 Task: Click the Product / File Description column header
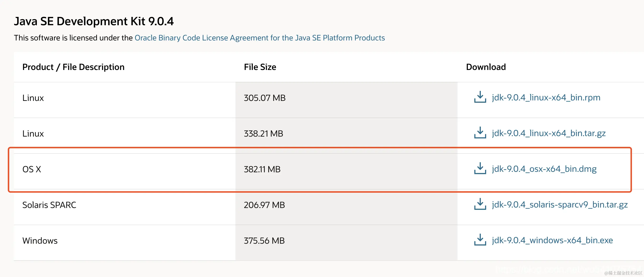pyautogui.click(x=73, y=67)
